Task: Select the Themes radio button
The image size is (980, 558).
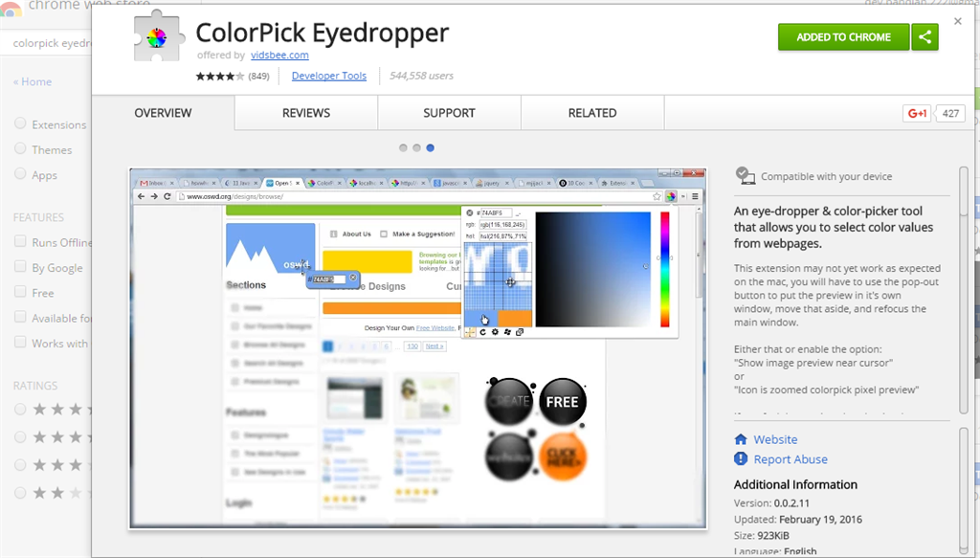Action: 20,148
